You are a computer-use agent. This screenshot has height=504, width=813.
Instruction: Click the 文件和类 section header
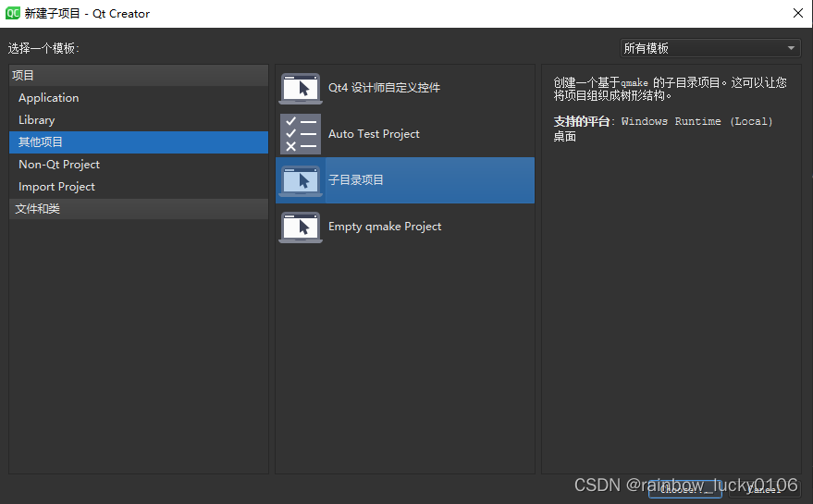(x=139, y=208)
